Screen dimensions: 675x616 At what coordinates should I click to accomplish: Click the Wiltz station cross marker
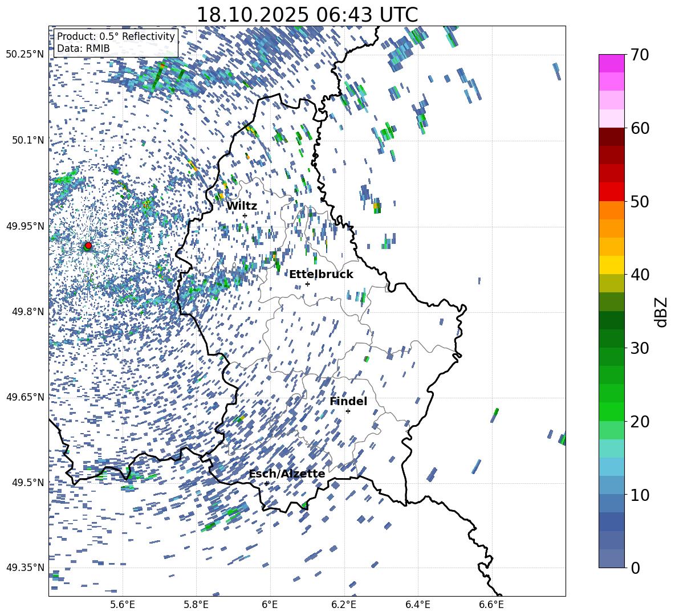(245, 215)
